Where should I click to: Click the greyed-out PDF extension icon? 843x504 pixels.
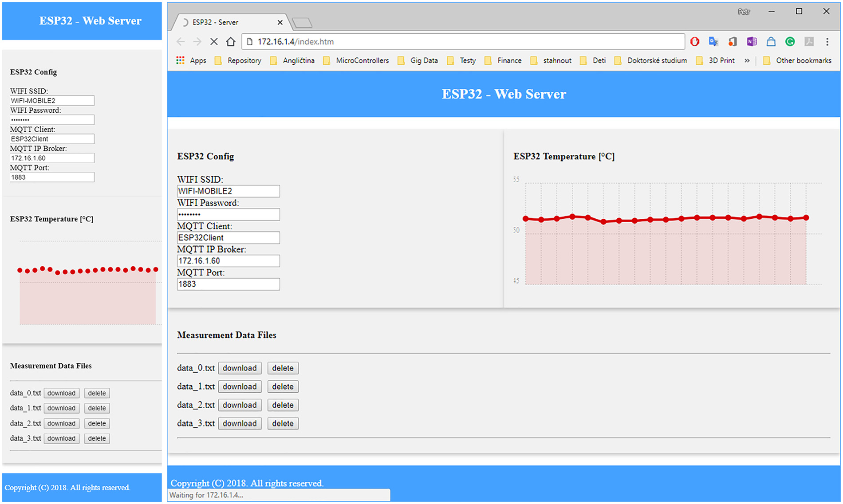pos(809,42)
